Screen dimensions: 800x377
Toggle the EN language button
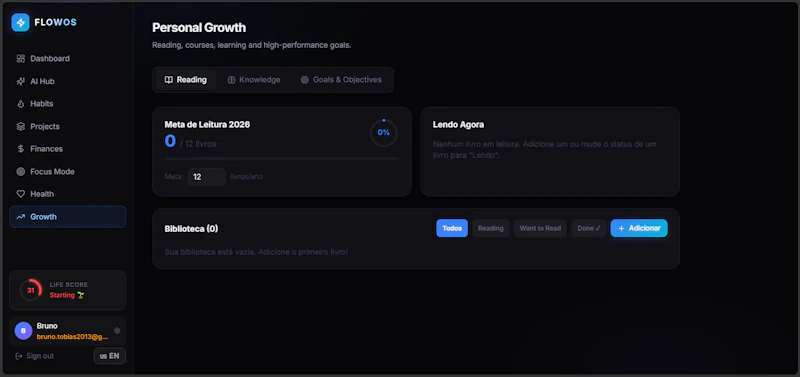(x=110, y=356)
